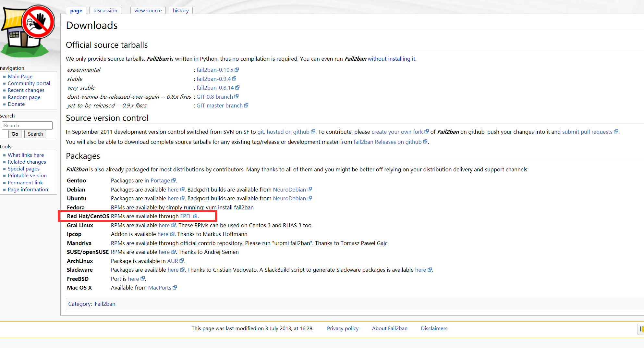Click the external link icon after NeuroDebian for Debian
This screenshot has height=348, width=644.
[x=310, y=189]
